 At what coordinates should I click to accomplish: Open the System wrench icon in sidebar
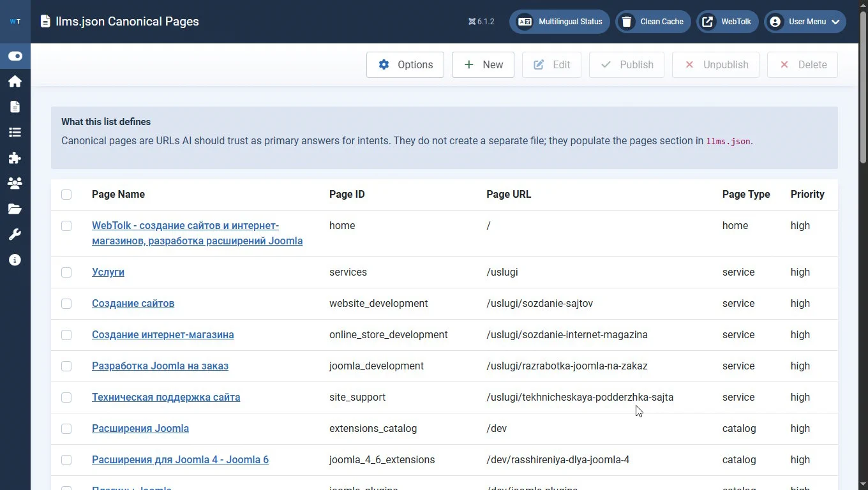(15, 235)
